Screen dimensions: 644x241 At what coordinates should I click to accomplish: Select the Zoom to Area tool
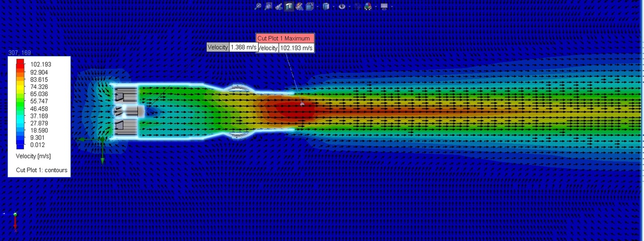pos(268,6)
